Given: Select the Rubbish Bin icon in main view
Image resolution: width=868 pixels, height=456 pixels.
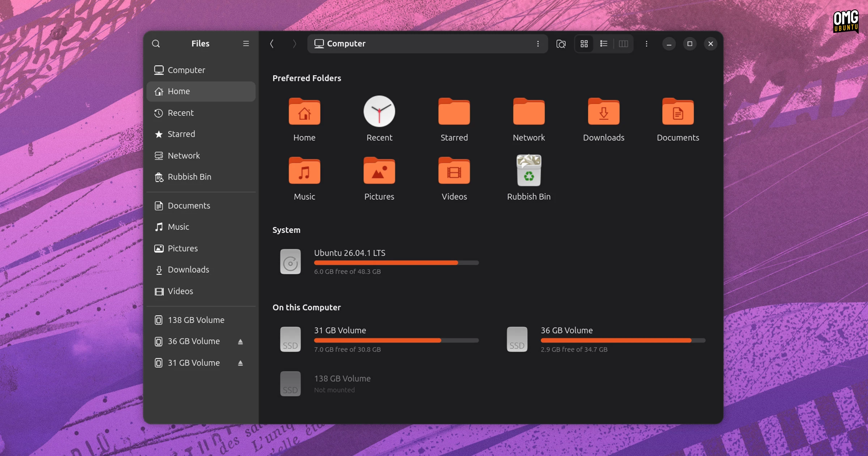Looking at the screenshot, I should point(529,170).
